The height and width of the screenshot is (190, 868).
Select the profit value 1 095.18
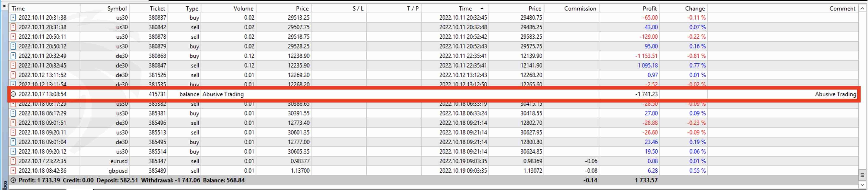pos(648,65)
